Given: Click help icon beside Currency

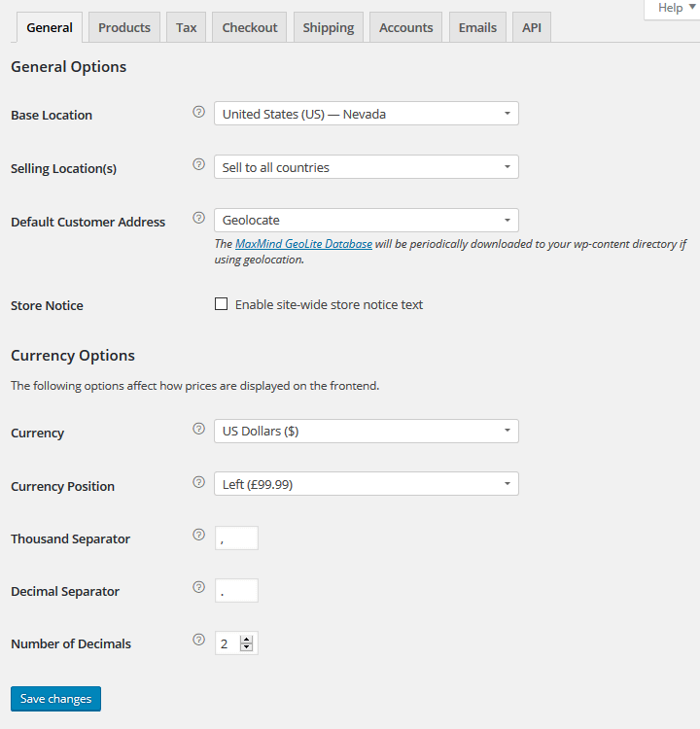Looking at the screenshot, I should click(x=199, y=429).
